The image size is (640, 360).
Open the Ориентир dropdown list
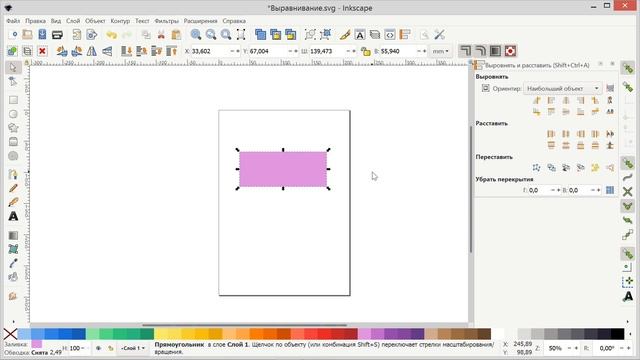(x=562, y=88)
